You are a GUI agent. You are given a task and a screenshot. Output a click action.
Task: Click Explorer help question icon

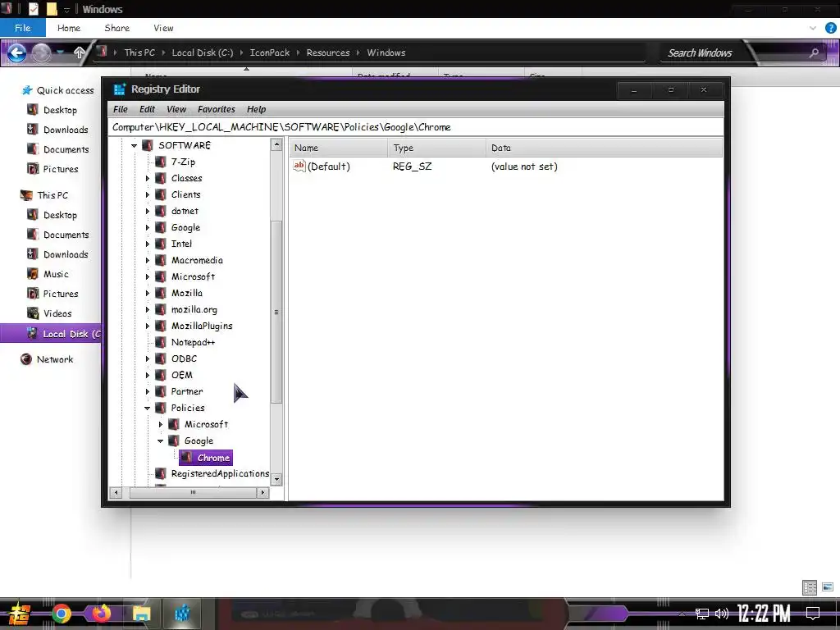coord(830,28)
